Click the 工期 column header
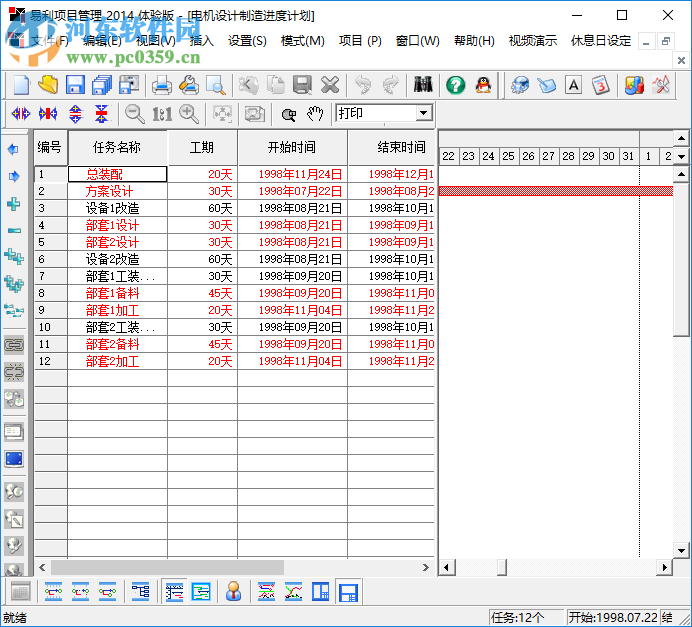 tap(202, 147)
